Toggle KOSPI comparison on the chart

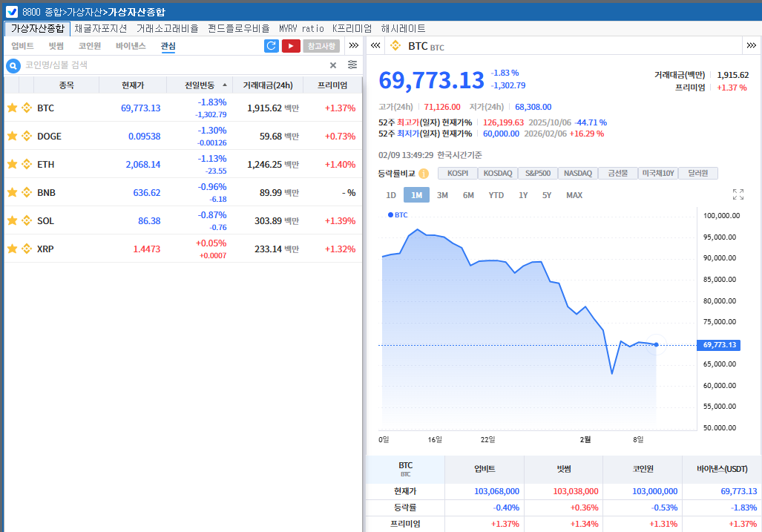click(x=457, y=174)
